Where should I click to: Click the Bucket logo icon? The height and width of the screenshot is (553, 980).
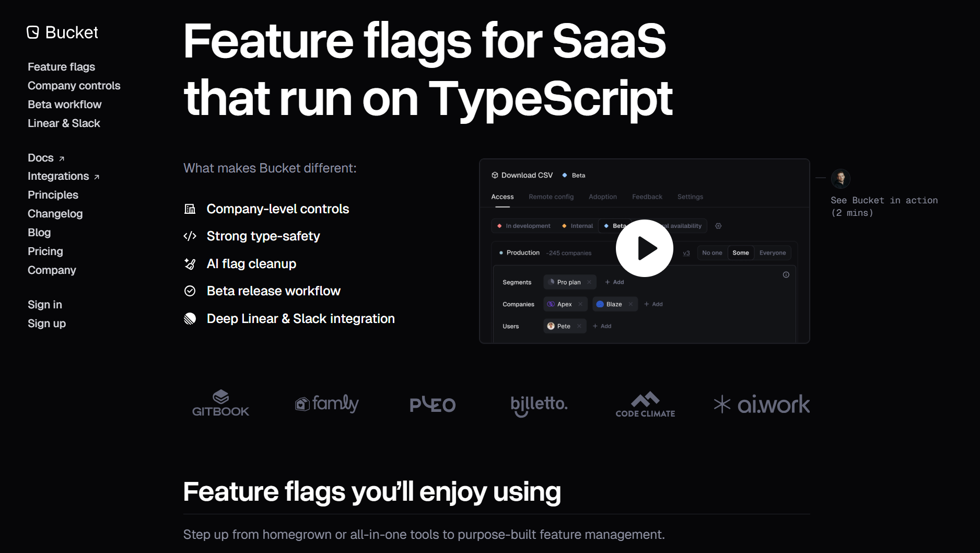(x=33, y=32)
